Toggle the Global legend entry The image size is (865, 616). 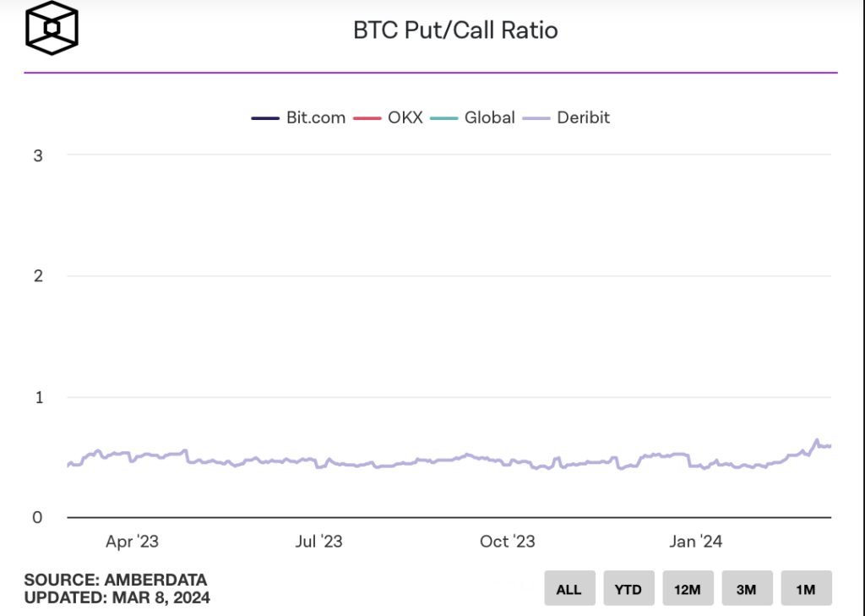[489, 117]
